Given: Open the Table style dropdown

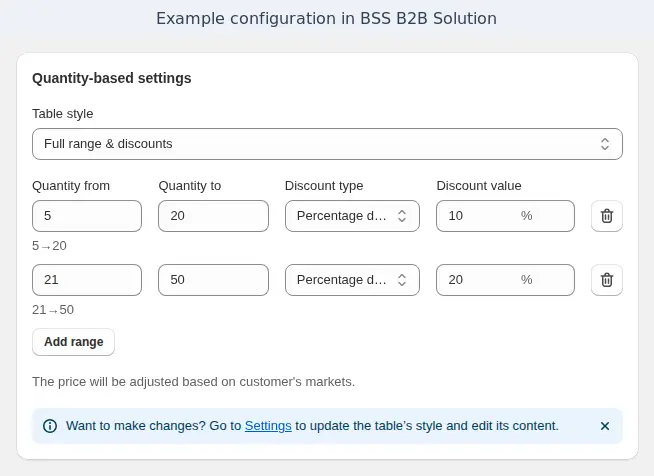Looking at the screenshot, I should [327, 144].
